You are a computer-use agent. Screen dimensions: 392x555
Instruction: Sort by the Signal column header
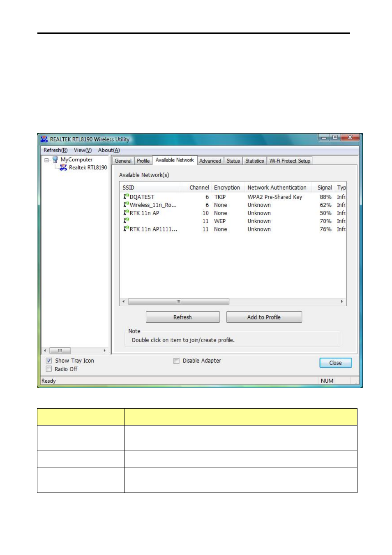click(x=323, y=187)
